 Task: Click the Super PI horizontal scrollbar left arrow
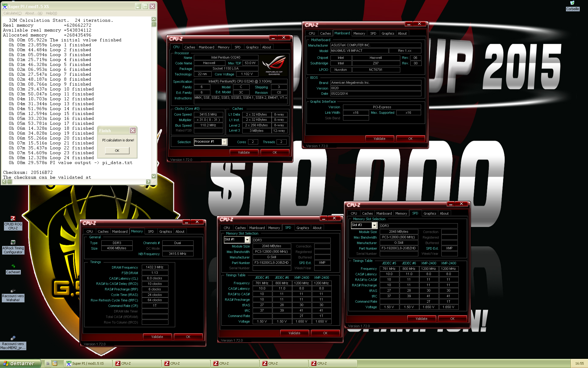pyautogui.click(x=4, y=182)
